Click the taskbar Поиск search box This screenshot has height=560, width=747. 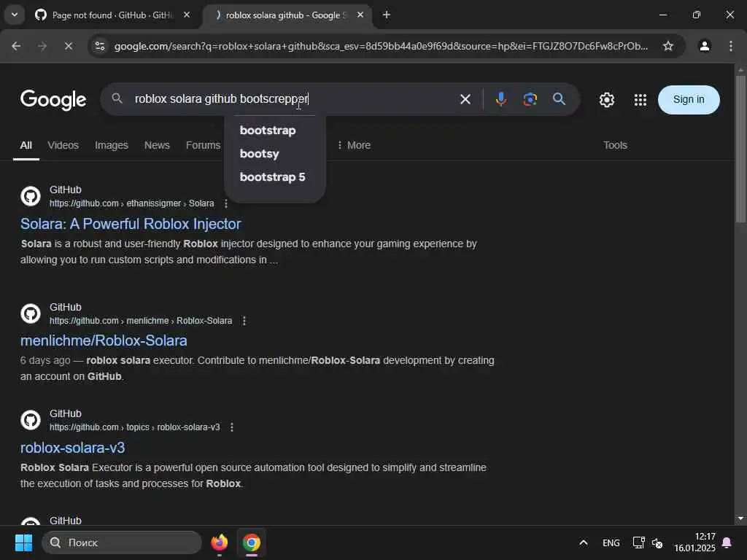(x=122, y=542)
